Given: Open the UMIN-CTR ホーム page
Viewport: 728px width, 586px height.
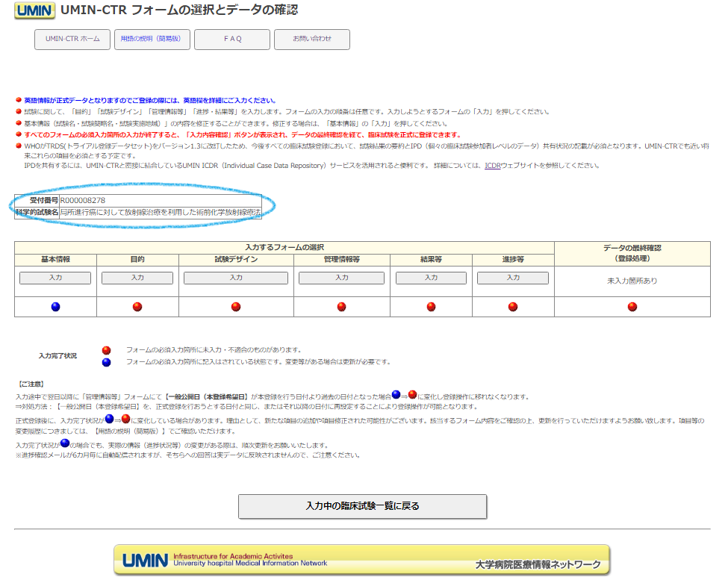Looking at the screenshot, I should (72, 40).
